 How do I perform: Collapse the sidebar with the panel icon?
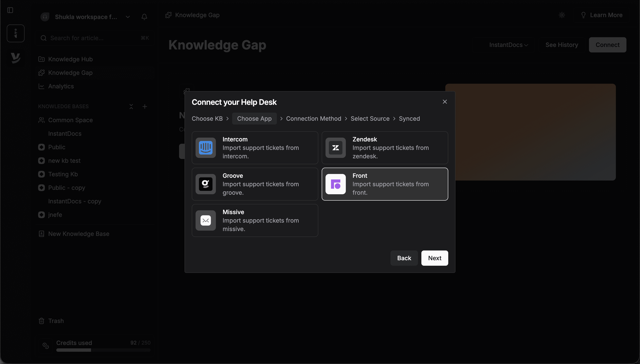[x=10, y=10]
